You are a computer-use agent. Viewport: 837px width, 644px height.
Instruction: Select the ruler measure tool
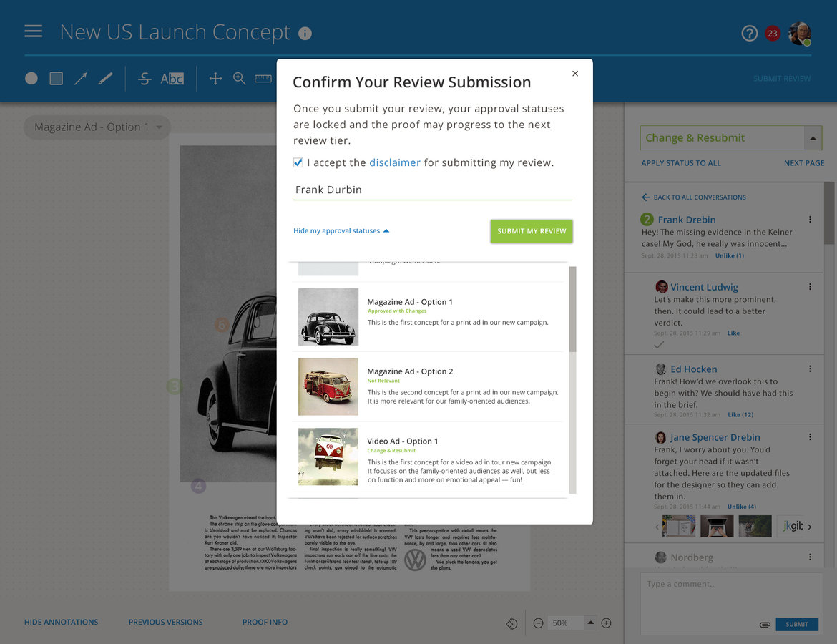(x=263, y=79)
